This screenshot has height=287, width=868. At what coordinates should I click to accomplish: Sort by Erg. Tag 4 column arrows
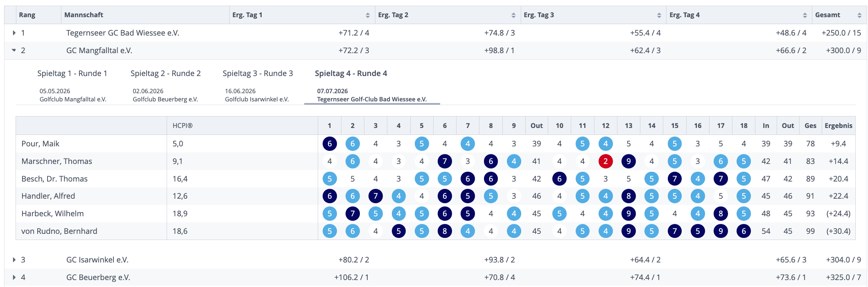tap(805, 15)
